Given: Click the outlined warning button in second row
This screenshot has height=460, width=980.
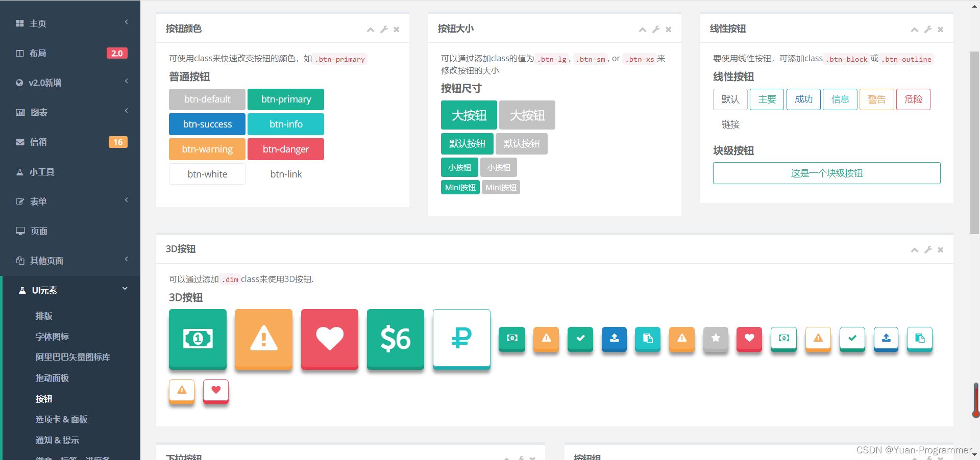Looking at the screenshot, I should tap(182, 391).
